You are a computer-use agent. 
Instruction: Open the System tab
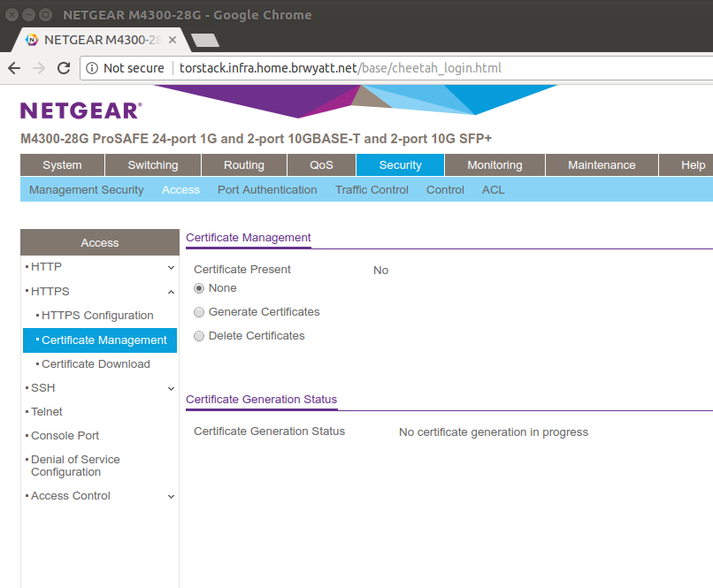pos(62,165)
